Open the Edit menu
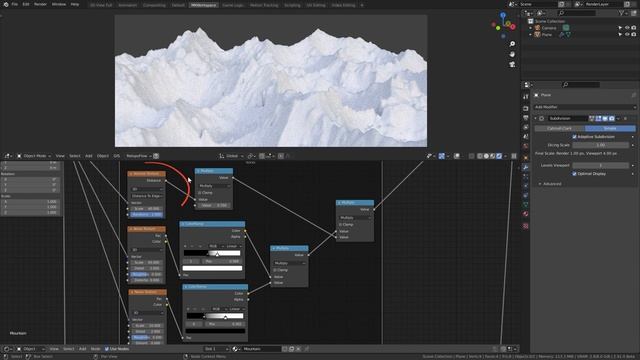The height and width of the screenshot is (360, 640). pyautogui.click(x=26, y=4)
